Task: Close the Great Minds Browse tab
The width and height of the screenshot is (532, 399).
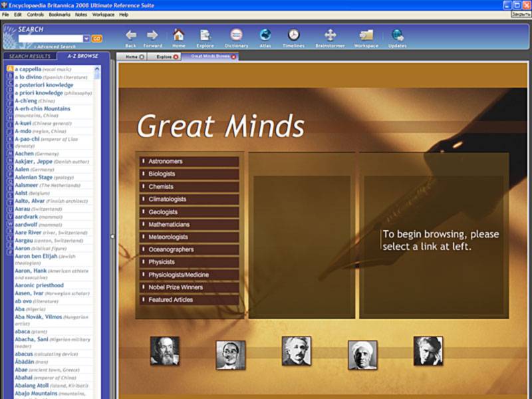Action: click(233, 57)
